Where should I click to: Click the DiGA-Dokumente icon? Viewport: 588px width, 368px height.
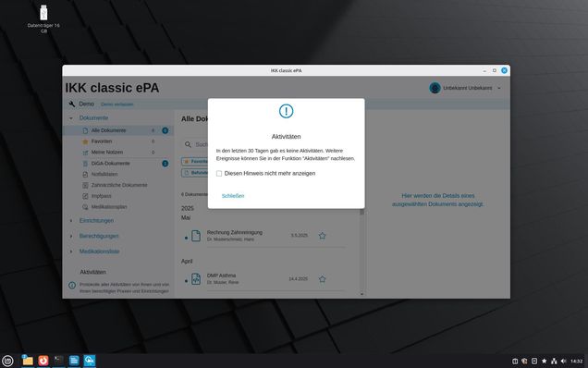point(85,164)
